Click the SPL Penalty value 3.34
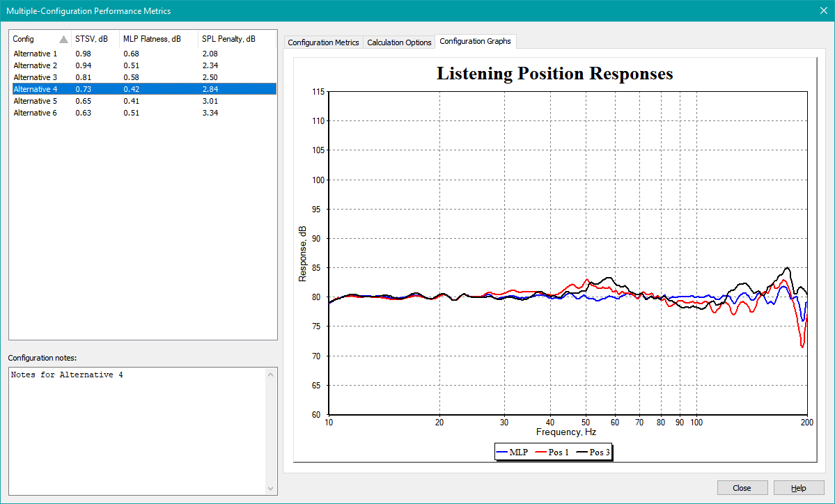Screen dimensions: 835x504 [x=210, y=113]
